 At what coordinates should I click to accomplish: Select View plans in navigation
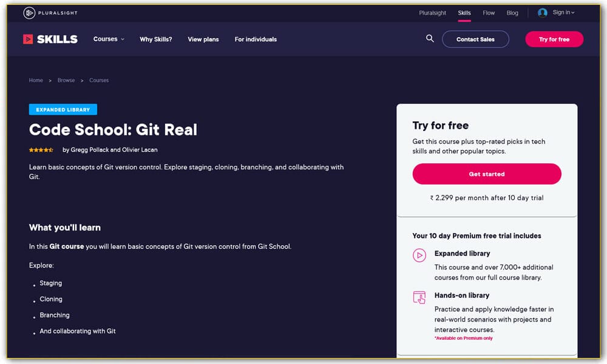[x=203, y=39]
